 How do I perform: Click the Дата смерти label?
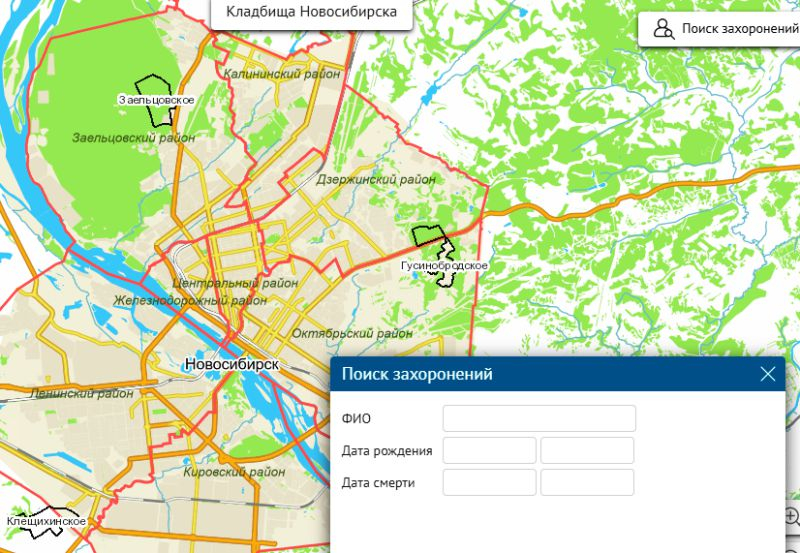(378, 483)
